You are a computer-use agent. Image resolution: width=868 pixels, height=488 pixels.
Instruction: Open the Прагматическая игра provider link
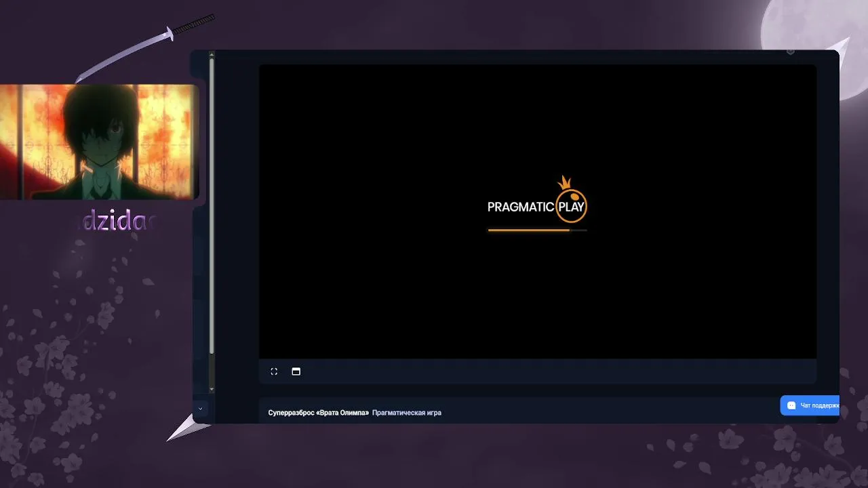point(407,413)
